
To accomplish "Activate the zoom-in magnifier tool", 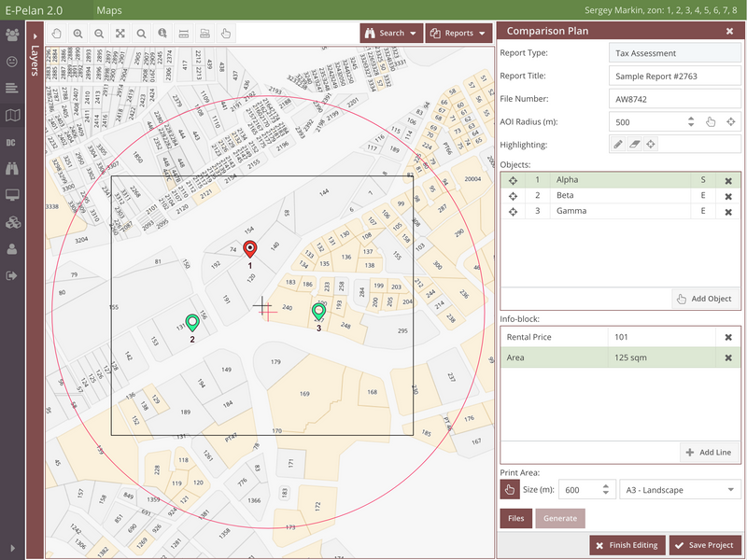I will pyautogui.click(x=78, y=33).
